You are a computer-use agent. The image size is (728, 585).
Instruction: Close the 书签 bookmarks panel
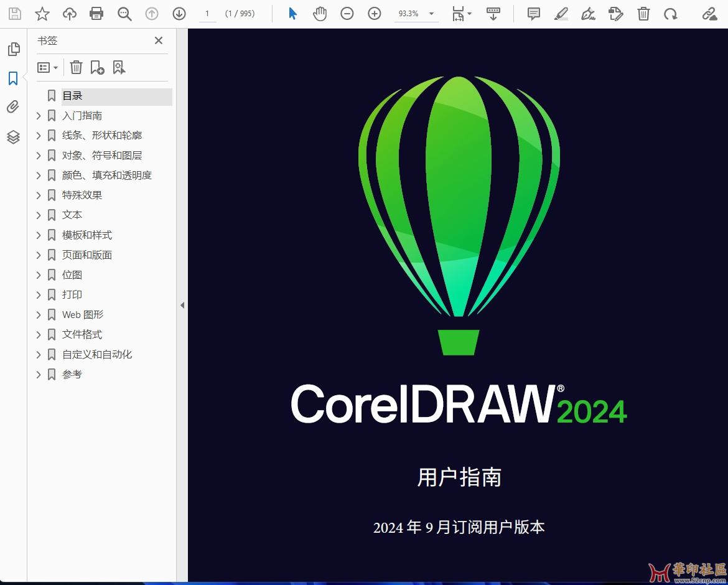[x=159, y=40]
